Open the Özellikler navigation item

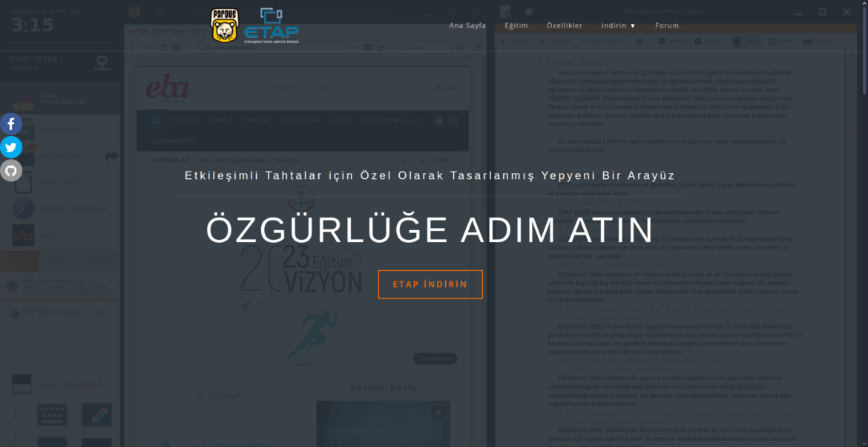(564, 25)
